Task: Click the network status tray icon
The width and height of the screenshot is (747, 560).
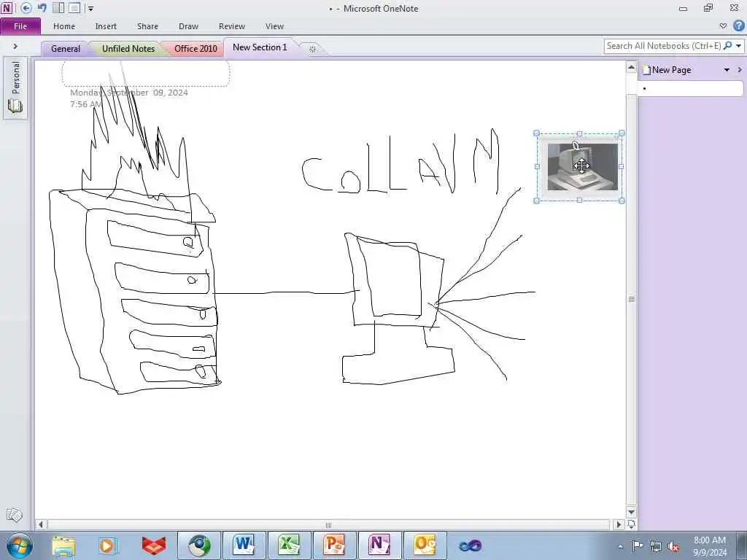Action: click(656, 546)
